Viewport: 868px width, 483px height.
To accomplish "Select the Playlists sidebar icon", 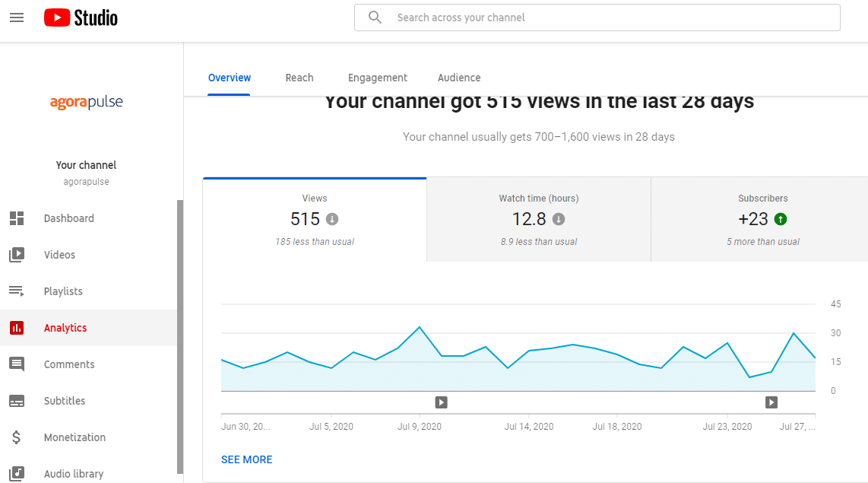I will click(17, 291).
